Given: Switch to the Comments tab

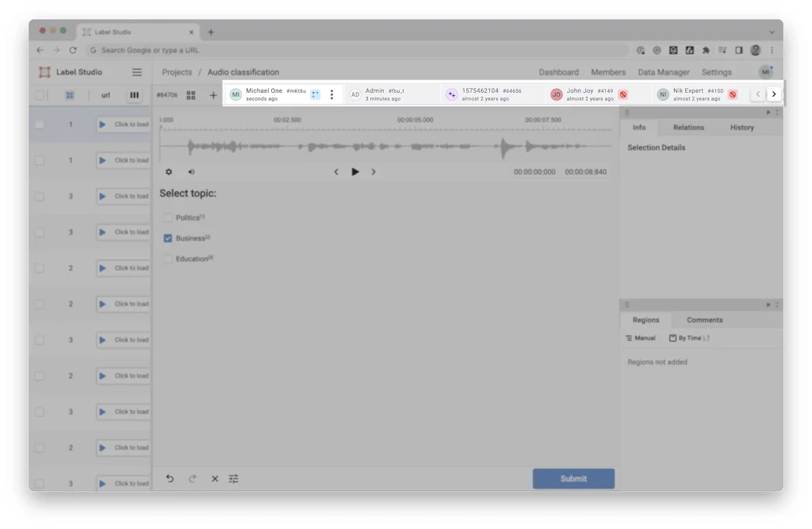Looking at the screenshot, I should coord(704,320).
